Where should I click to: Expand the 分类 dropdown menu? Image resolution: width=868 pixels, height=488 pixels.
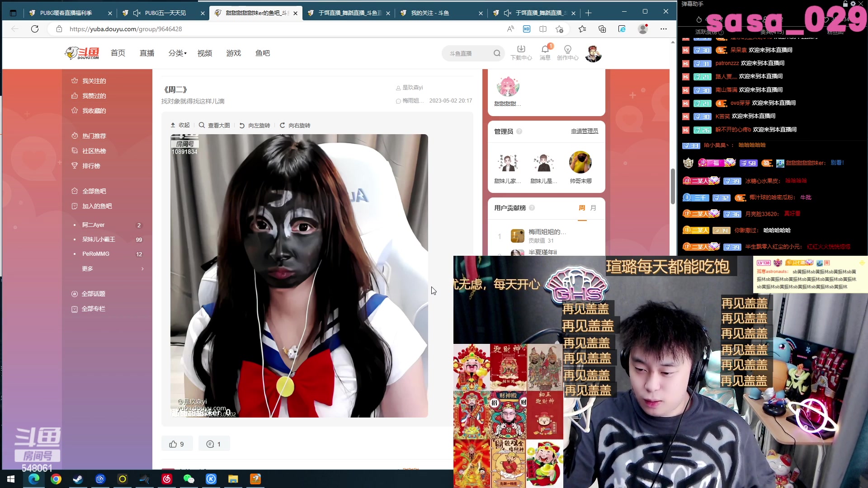pyautogui.click(x=177, y=53)
